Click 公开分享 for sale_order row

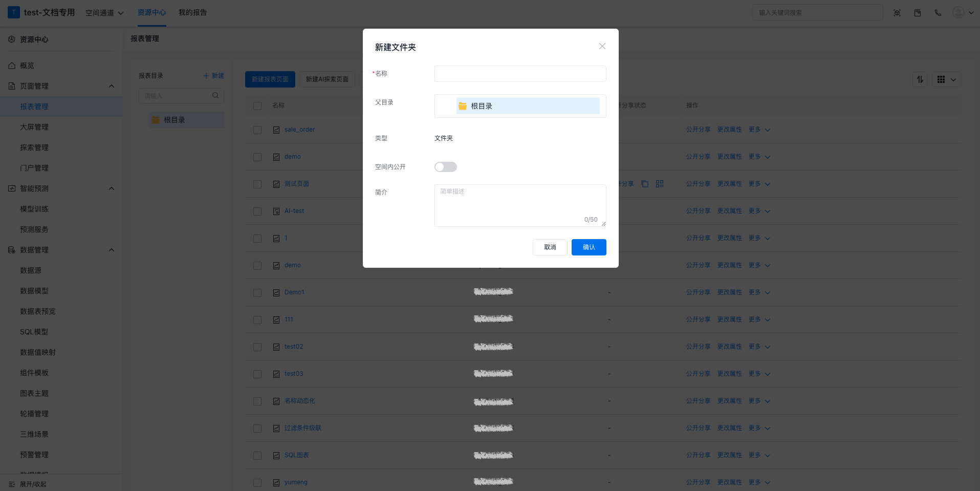click(698, 130)
